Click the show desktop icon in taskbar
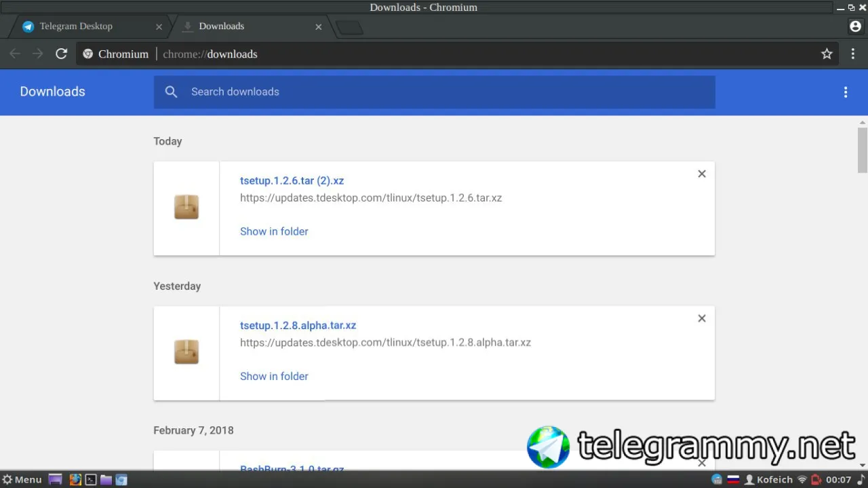This screenshot has width=868, height=488. tap(55, 479)
